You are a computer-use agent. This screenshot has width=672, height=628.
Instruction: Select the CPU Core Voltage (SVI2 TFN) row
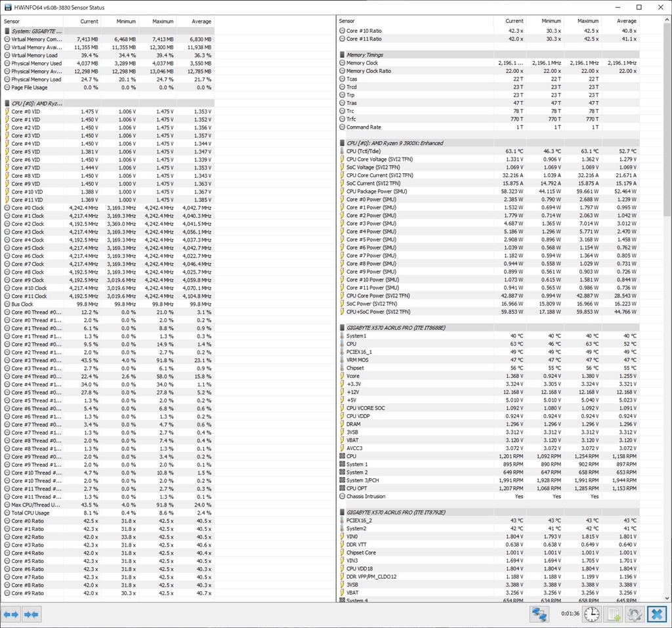[488, 159]
